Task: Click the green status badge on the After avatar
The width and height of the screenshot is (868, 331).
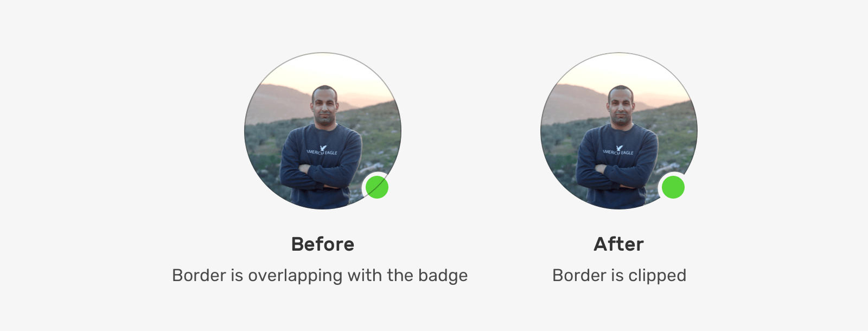Action: [x=673, y=187]
